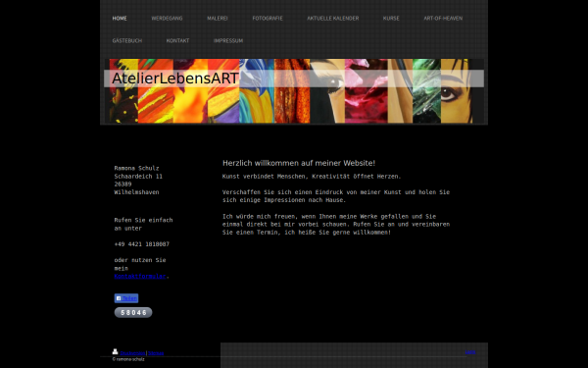Open the Druckversion link
588x368 pixels.
pos(132,353)
